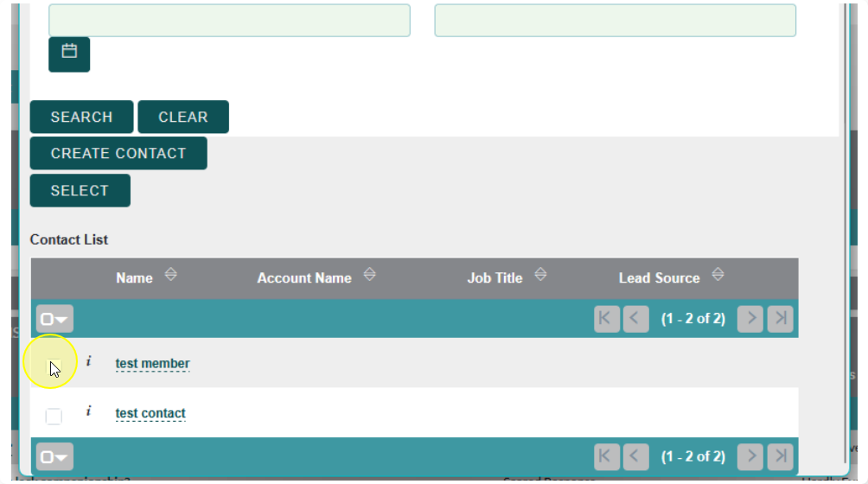
Task: Sort contacts by Name column icon
Action: point(170,276)
